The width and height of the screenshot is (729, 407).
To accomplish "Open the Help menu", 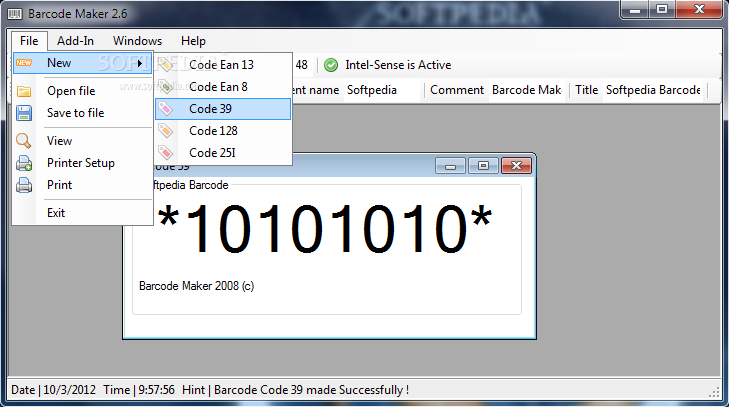I will 193,41.
